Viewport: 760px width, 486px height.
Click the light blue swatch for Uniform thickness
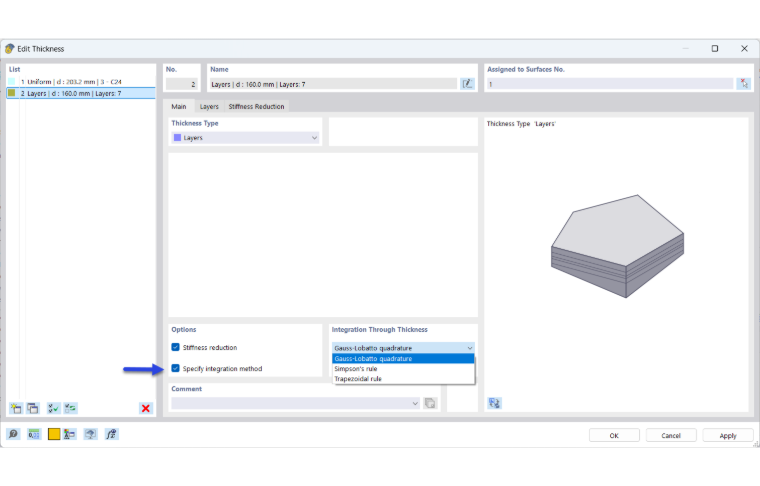point(12,82)
